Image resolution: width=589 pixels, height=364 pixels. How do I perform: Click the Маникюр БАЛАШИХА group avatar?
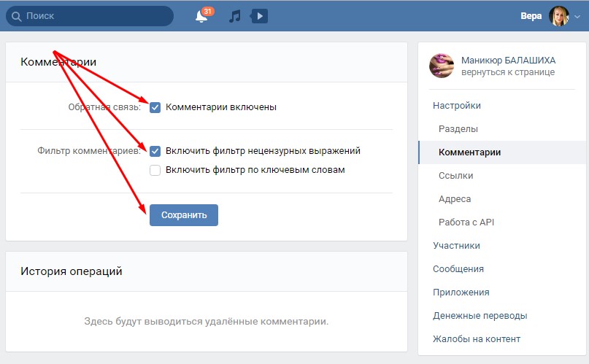coord(442,66)
